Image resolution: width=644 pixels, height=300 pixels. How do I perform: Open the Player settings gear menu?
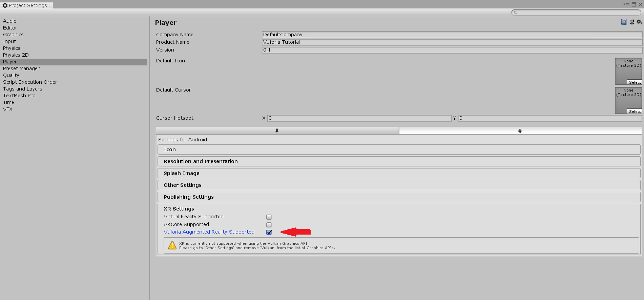point(639,22)
